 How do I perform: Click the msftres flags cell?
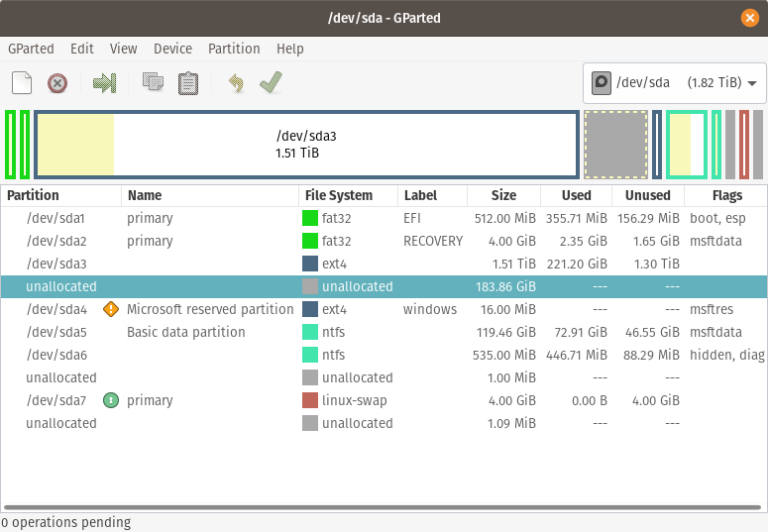pos(712,309)
